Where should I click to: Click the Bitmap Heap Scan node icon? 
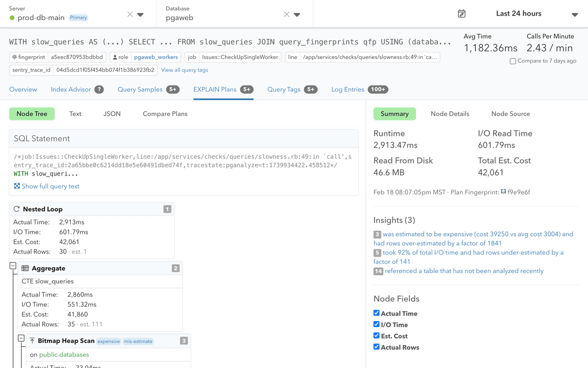pyautogui.click(x=32, y=341)
